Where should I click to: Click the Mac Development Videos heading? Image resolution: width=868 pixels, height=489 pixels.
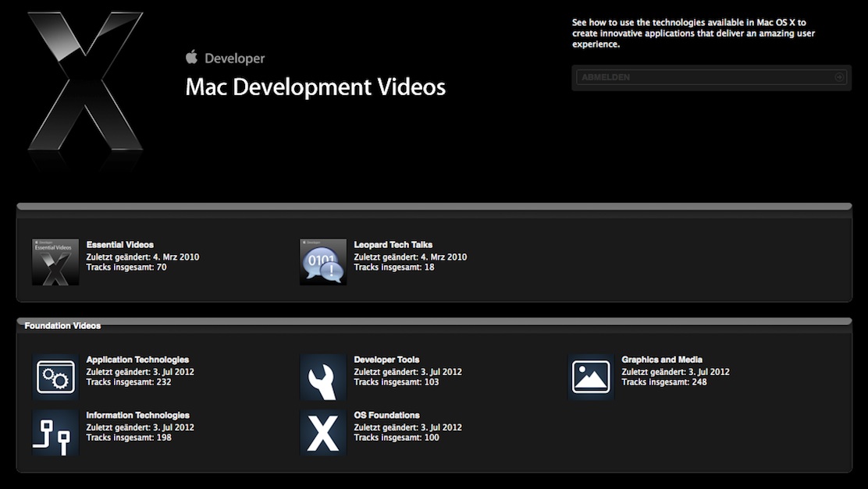click(x=315, y=87)
